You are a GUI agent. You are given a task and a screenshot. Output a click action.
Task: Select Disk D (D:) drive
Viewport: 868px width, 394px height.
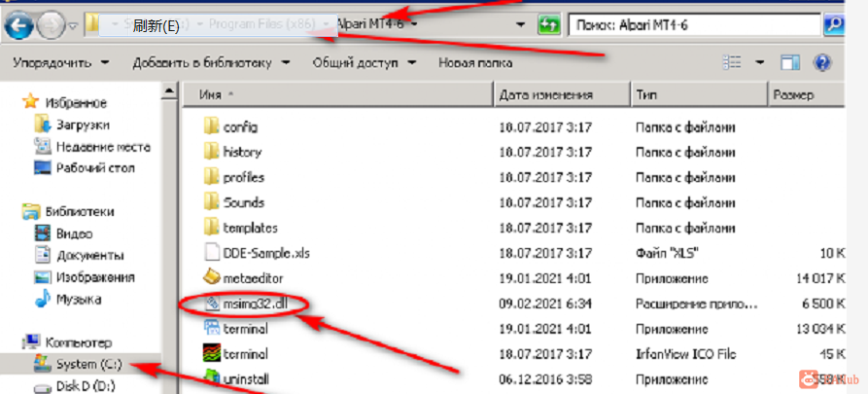86,385
